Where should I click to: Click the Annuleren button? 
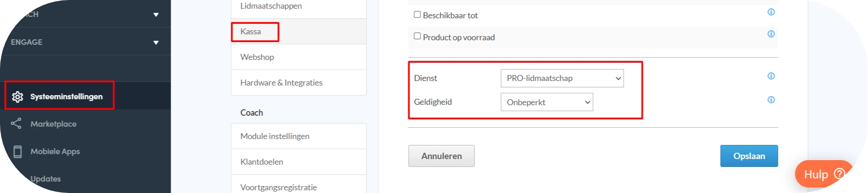(x=441, y=156)
